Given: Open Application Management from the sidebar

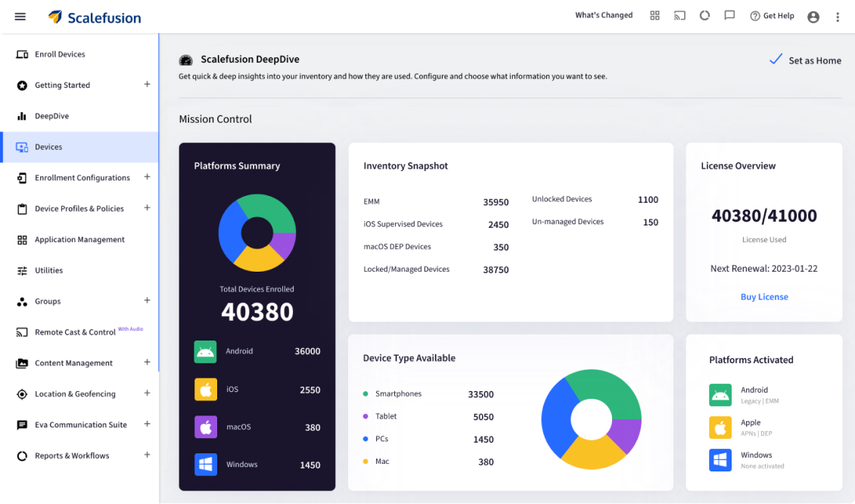Looking at the screenshot, I should [79, 239].
